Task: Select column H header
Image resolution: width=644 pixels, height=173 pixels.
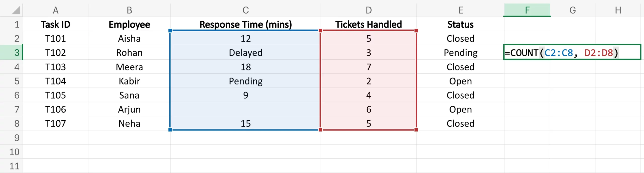Action: 618,10
